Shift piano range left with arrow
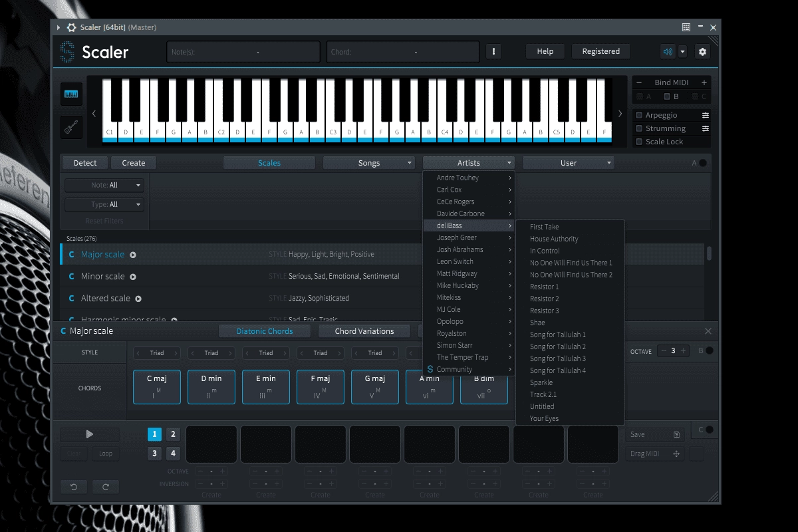 point(94,114)
